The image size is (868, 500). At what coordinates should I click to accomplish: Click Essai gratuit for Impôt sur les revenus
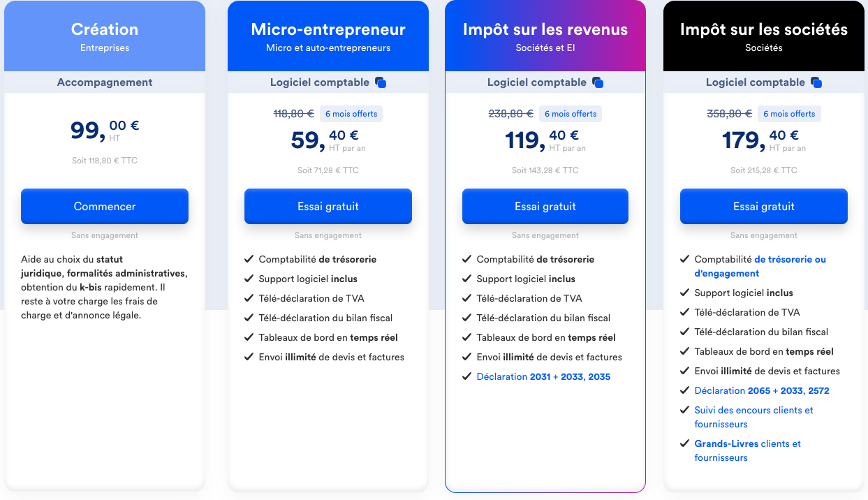coord(545,206)
